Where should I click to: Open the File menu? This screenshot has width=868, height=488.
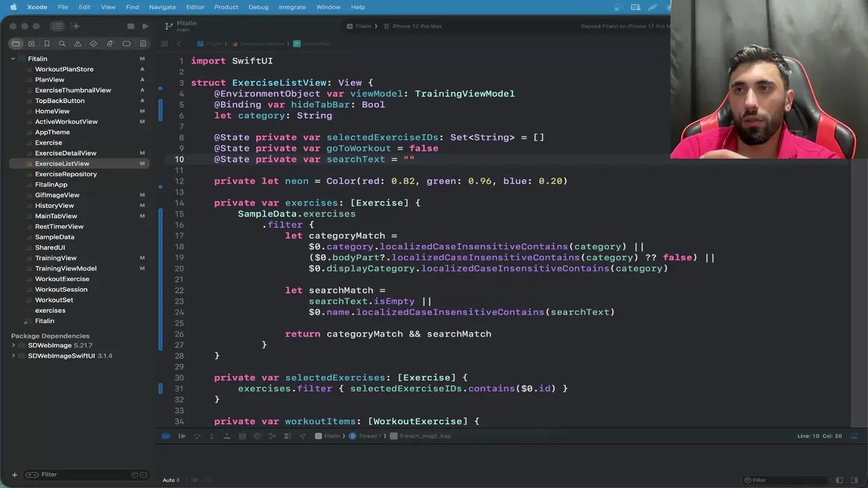(x=62, y=7)
